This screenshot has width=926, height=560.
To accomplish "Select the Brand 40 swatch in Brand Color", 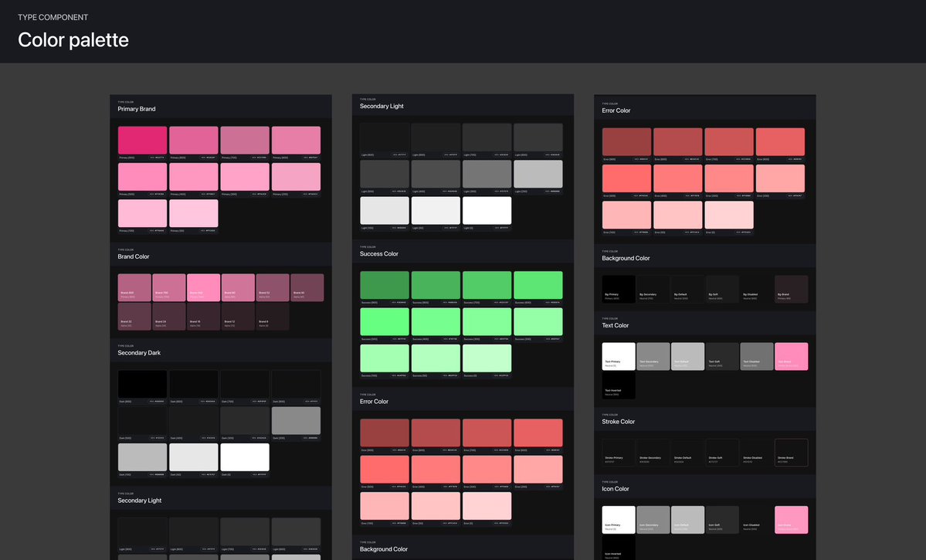I will [x=307, y=287].
